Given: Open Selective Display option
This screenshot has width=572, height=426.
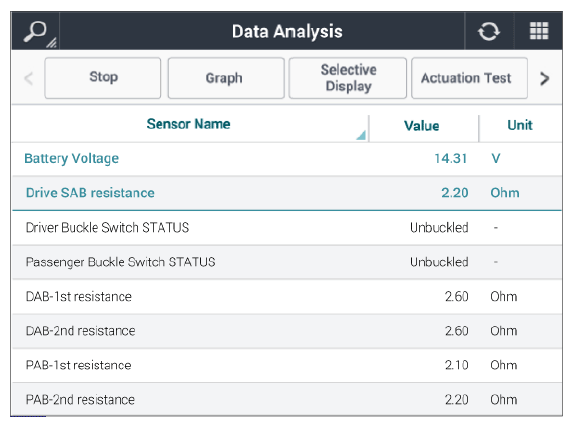Looking at the screenshot, I should pos(348,78).
